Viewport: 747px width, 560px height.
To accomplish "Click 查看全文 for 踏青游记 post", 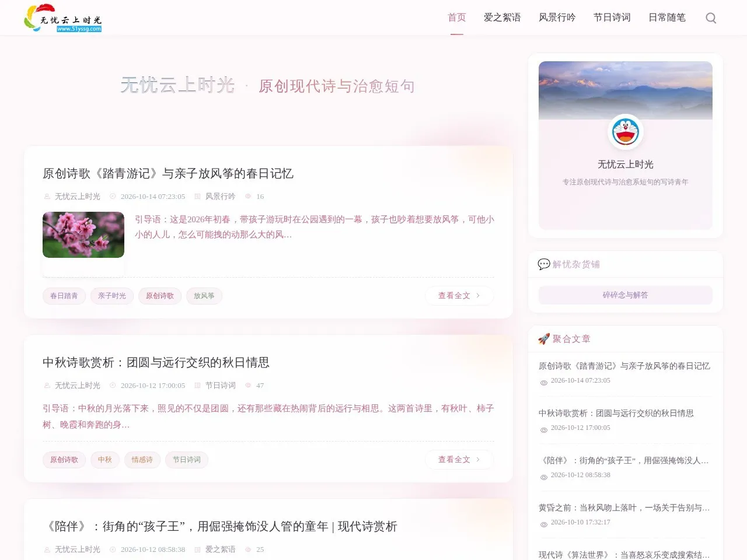I will [459, 296].
